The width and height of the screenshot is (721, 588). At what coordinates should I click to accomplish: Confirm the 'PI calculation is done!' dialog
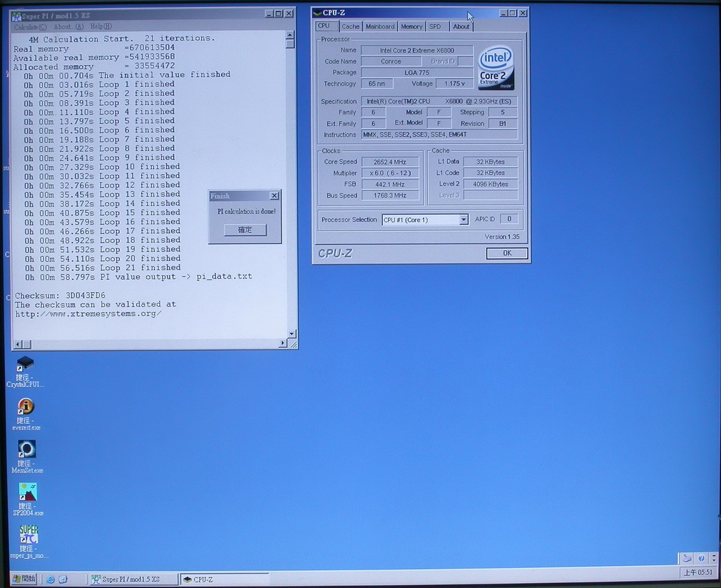[245, 230]
